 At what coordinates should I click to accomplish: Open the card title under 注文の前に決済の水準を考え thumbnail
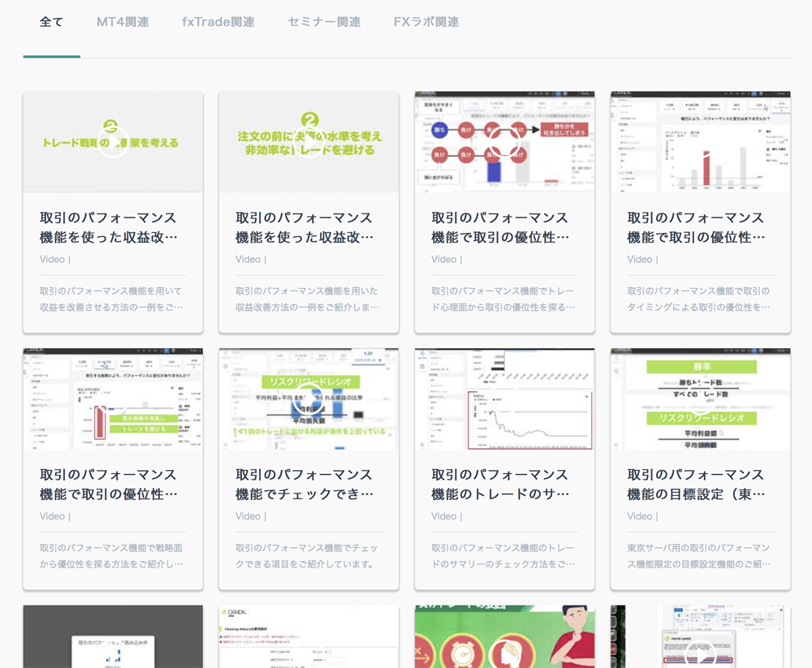coord(304,227)
